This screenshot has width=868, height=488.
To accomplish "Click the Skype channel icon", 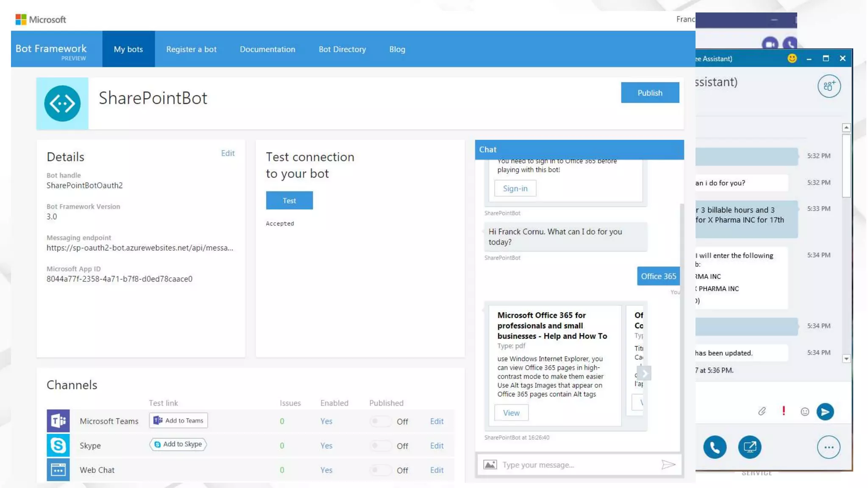I will click(58, 445).
